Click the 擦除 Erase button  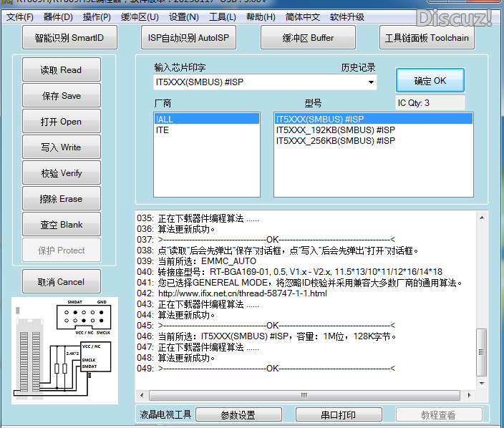[x=61, y=199]
